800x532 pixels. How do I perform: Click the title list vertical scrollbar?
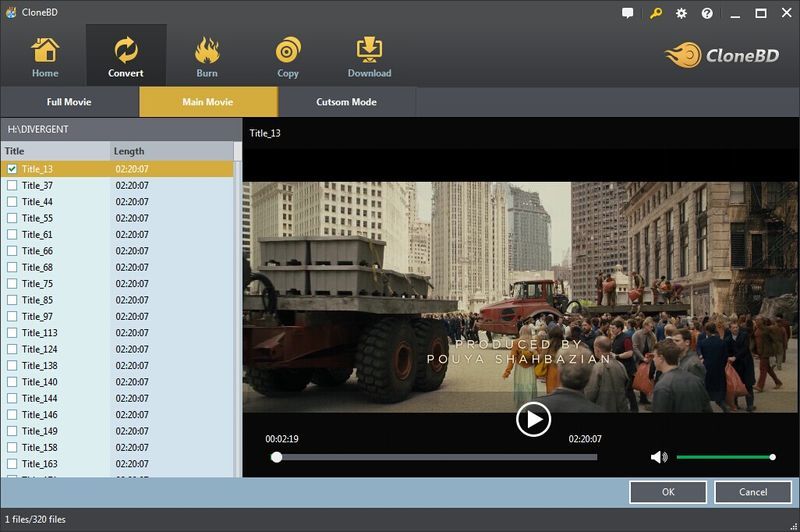[x=237, y=319]
